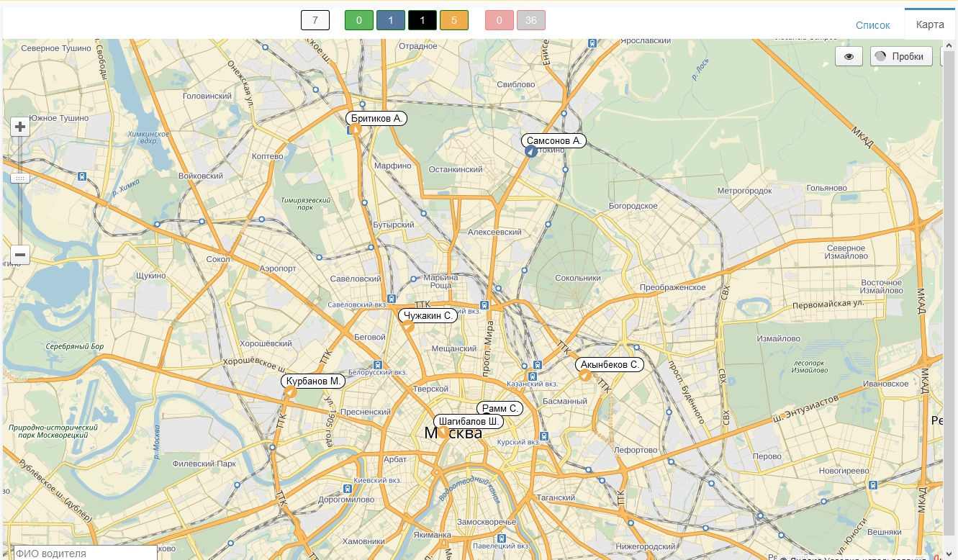Click the orange marker under Шагибалов Ш.
This screenshot has width=958, height=560.
pos(443,432)
